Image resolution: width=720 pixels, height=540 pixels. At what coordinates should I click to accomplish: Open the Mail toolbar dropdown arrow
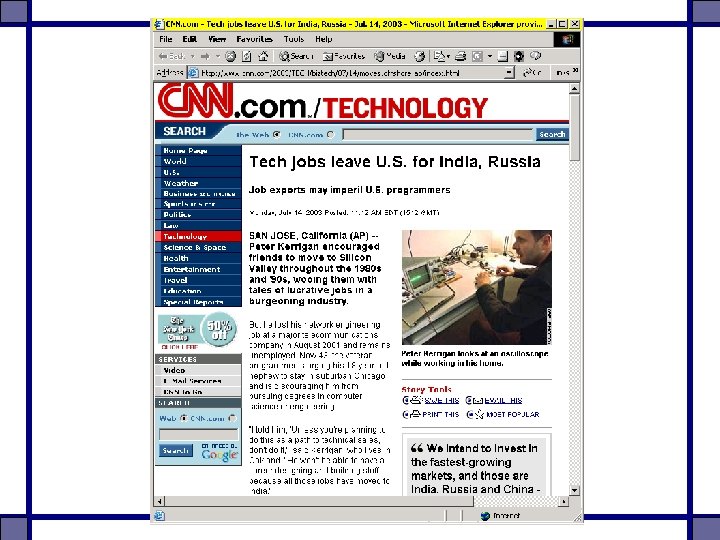pyautogui.click(x=448, y=56)
